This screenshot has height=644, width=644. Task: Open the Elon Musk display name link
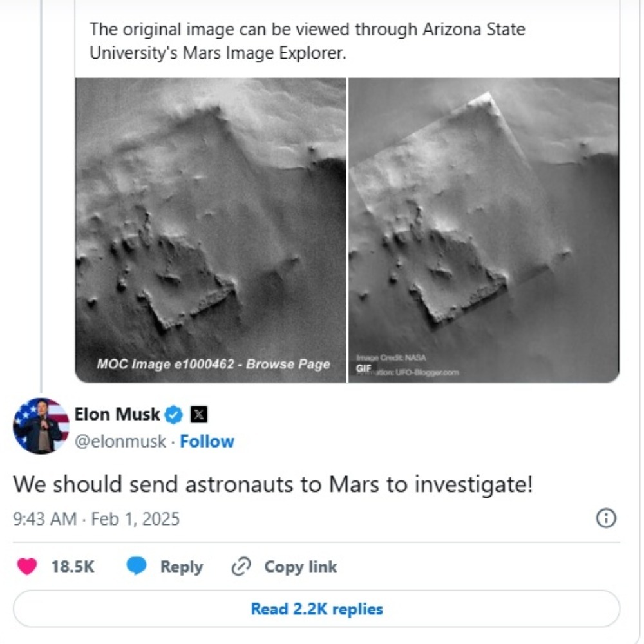117,414
